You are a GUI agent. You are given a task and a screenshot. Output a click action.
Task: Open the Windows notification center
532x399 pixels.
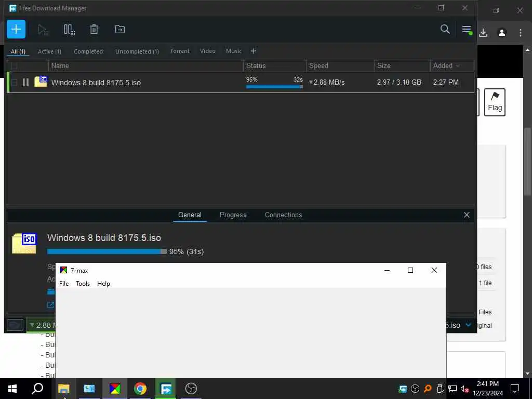pyautogui.click(x=515, y=389)
